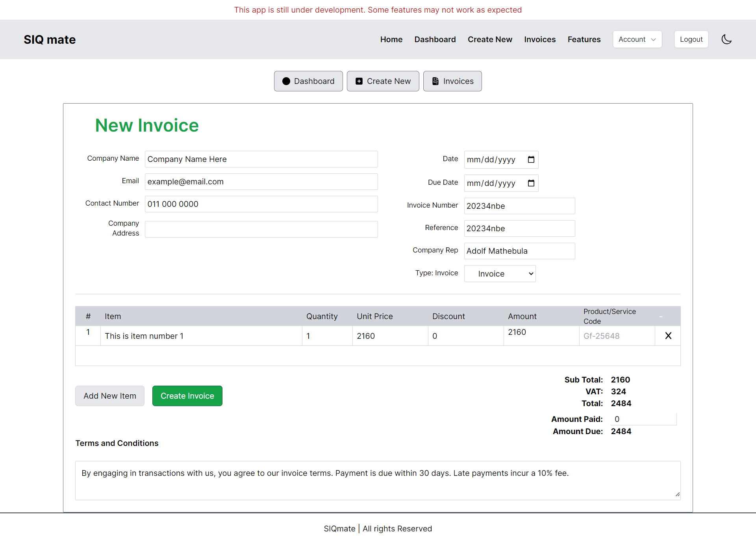Toggle Dashboard tab in quick nav

pos(308,81)
